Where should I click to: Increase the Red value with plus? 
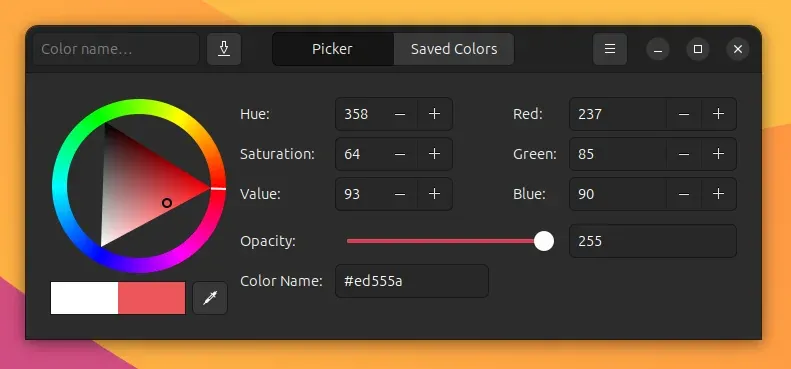pyautogui.click(x=718, y=114)
